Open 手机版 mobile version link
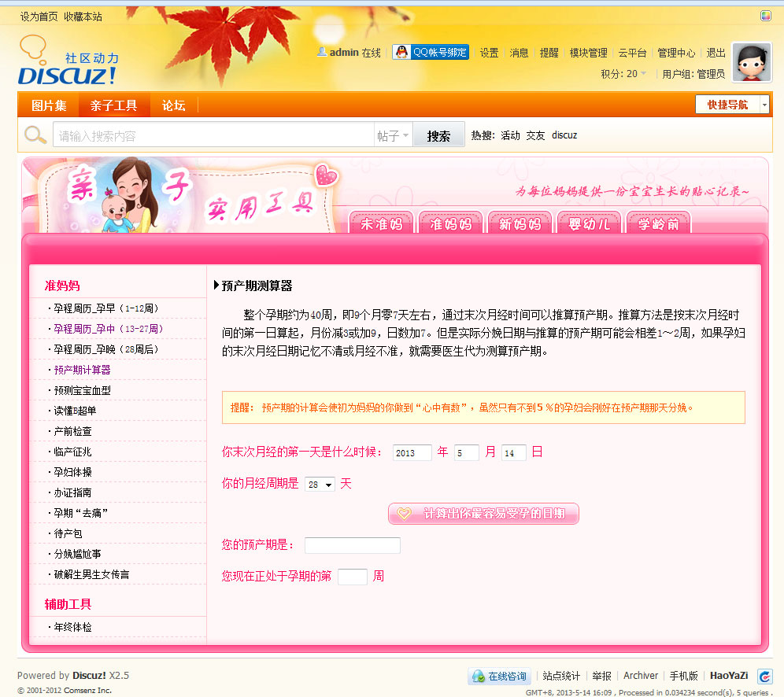This screenshot has width=784, height=697. point(683,676)
